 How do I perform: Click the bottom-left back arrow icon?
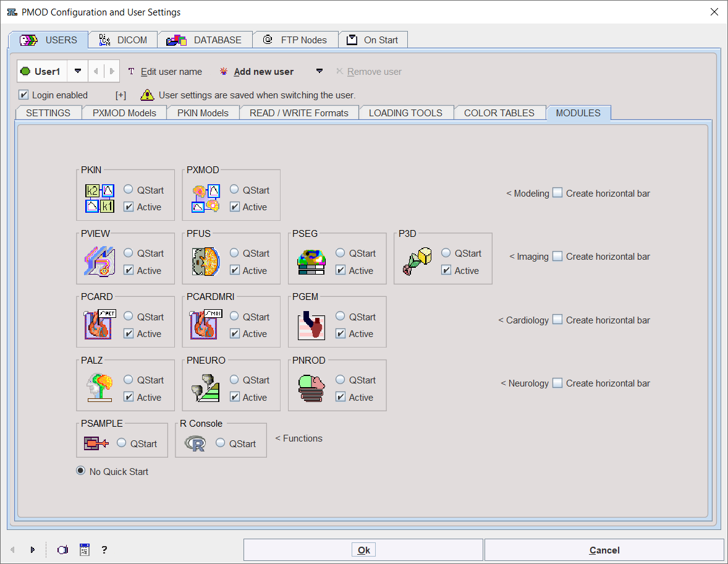pyautogui.click(x=12, y=550)
